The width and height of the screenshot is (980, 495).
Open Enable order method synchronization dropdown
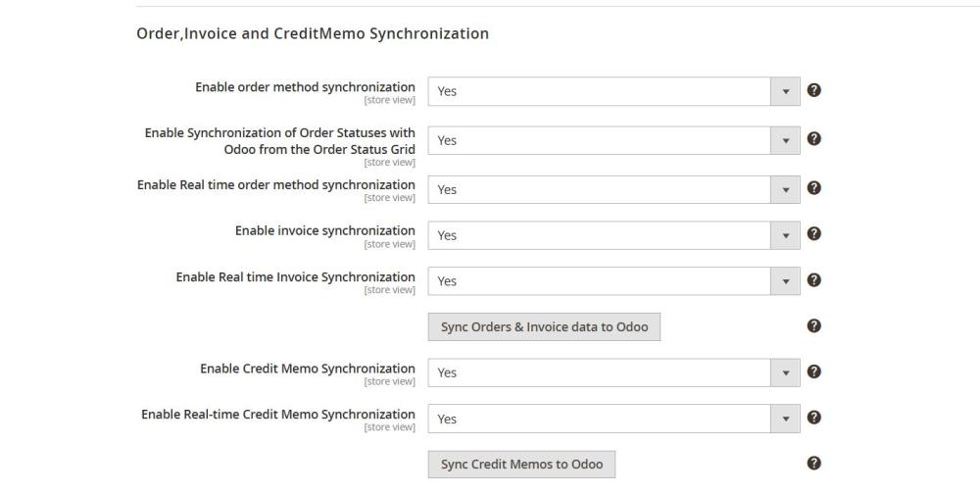(613, 91)
